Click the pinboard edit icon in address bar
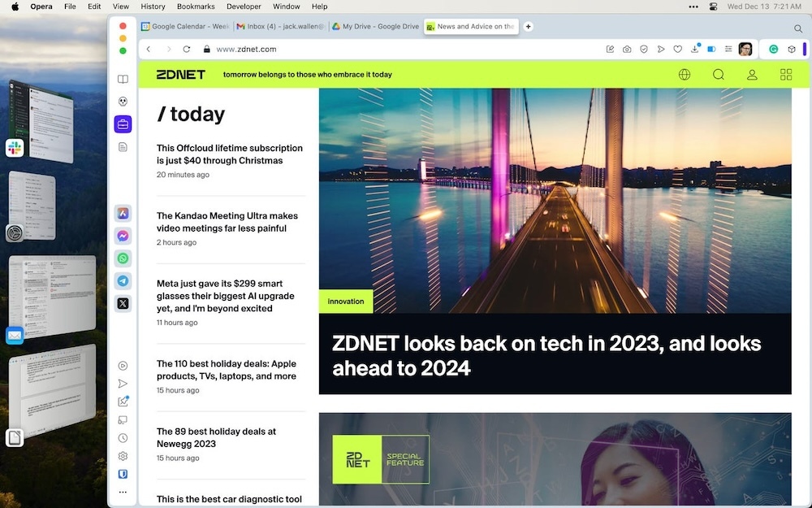This screenshot has width=812, height=508. 610,50
